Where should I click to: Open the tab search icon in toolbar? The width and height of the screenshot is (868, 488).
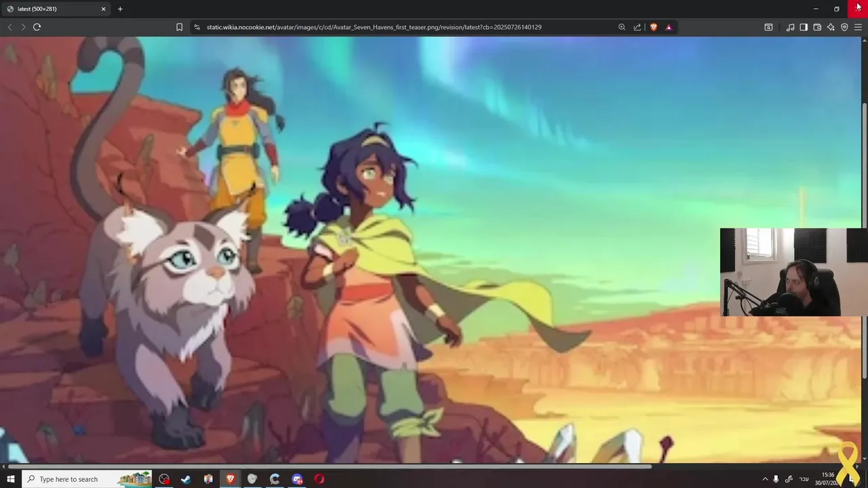(x=768, y=27)
